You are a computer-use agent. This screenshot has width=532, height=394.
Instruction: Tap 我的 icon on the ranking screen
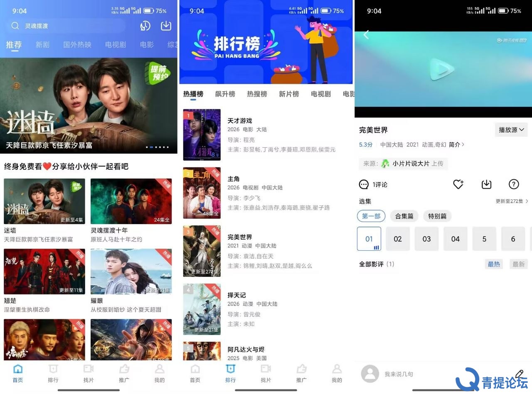point(337,369)
